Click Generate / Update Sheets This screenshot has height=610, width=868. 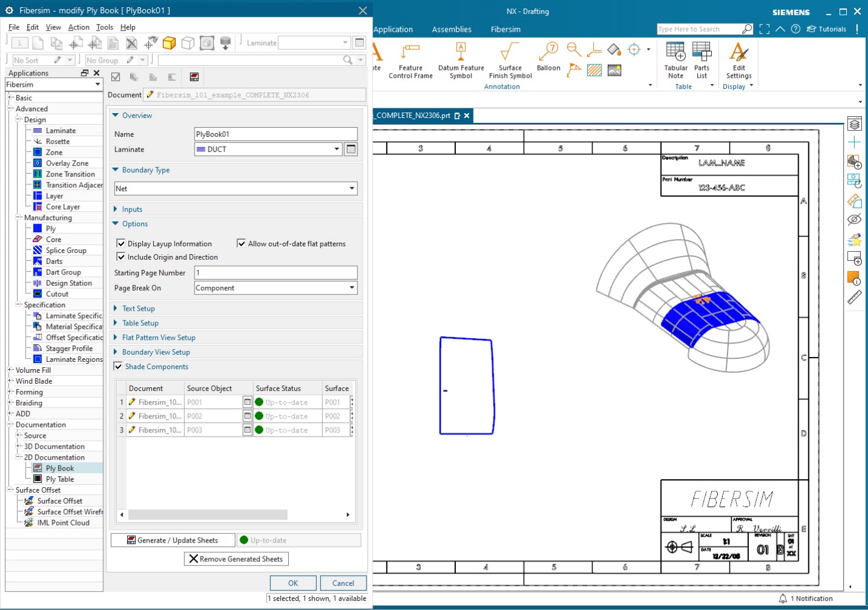pos(173,539)
